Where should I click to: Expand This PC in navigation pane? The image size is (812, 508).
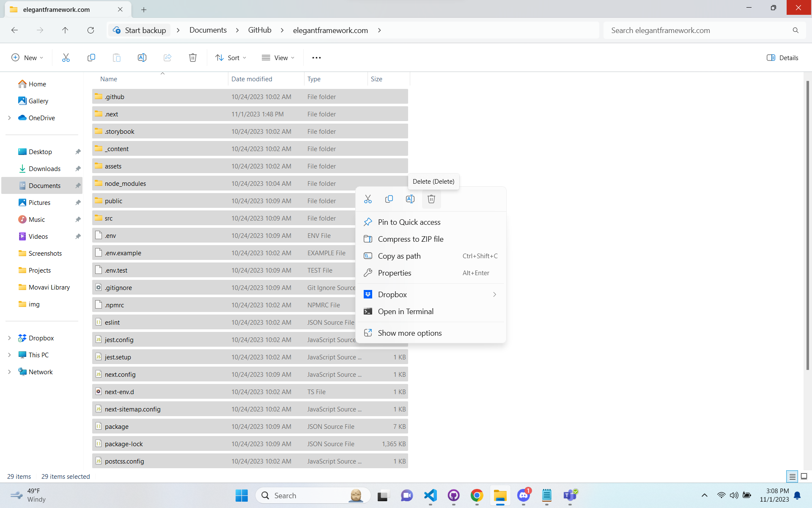(9, 355)
